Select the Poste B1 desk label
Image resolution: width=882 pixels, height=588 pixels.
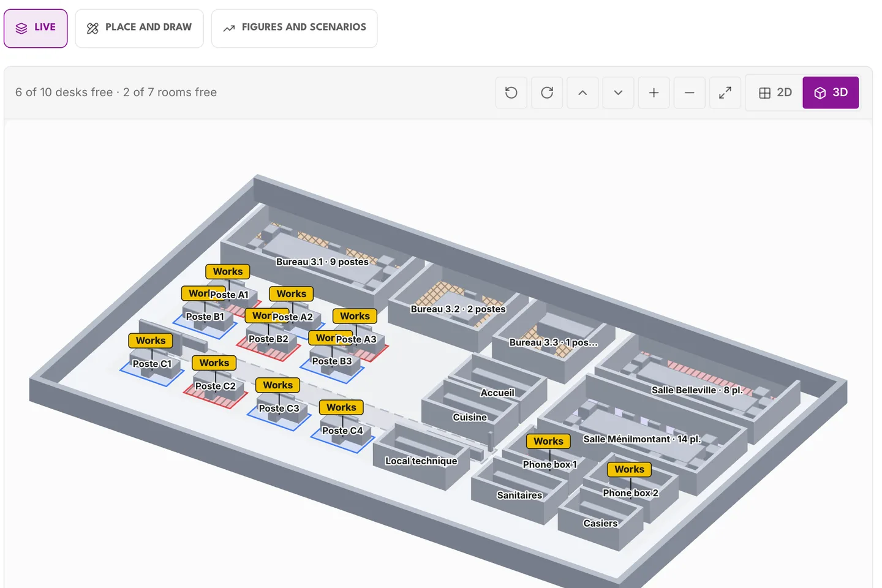coord(205,317)
